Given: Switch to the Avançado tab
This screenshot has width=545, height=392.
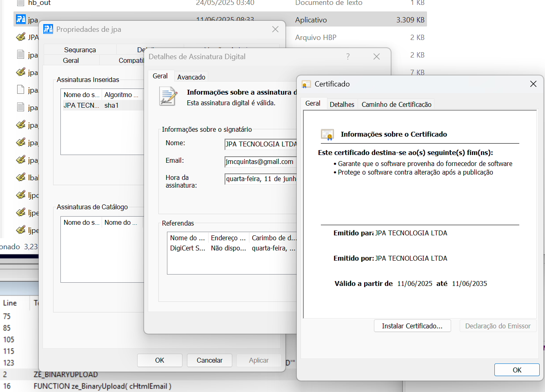Looking at the screenshot, I should (x=191, y=77).
